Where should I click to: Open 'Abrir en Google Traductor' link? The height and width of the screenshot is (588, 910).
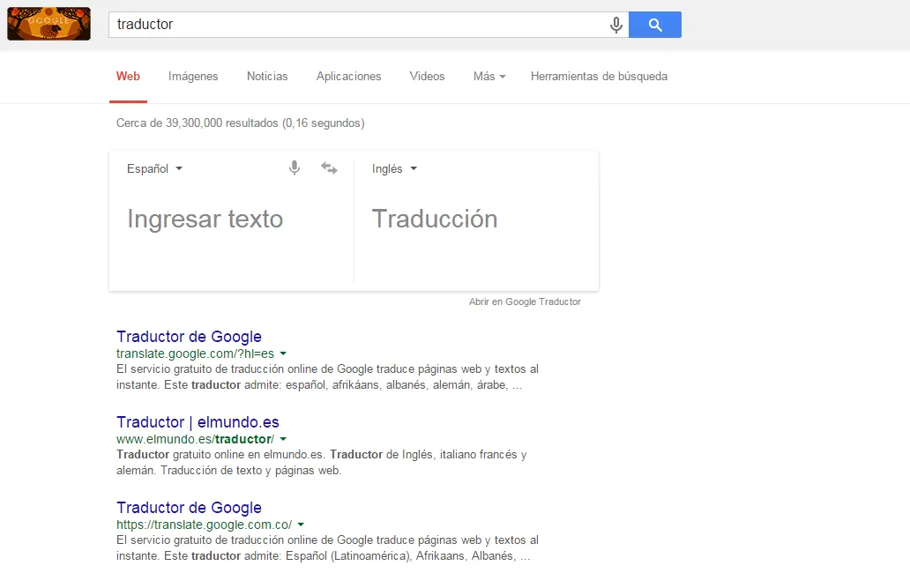pyautogui.click(x=525, y=301)
